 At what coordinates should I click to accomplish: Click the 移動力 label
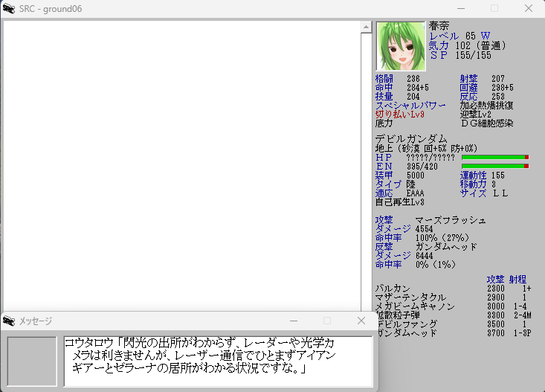click(473, 184)
